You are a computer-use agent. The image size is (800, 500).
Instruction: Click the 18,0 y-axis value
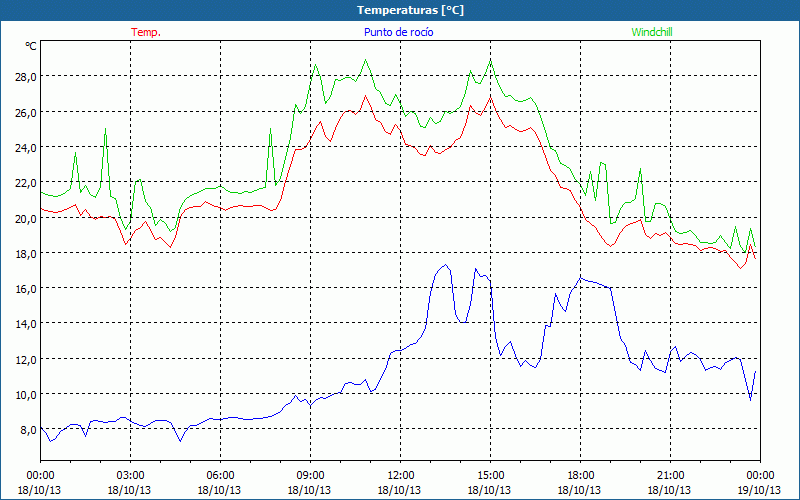click(25, 253)
